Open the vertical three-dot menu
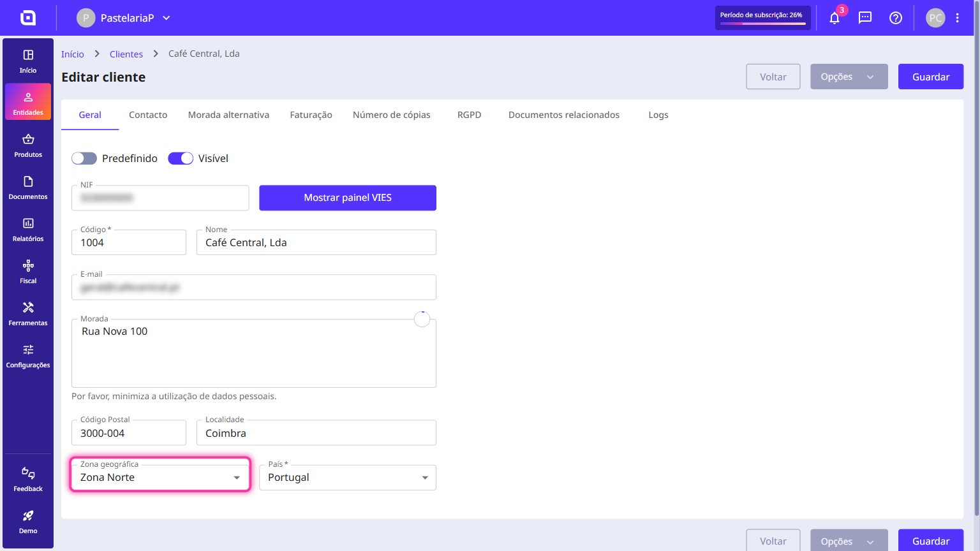Screen dimensions: 980x551 coord(958,18)
